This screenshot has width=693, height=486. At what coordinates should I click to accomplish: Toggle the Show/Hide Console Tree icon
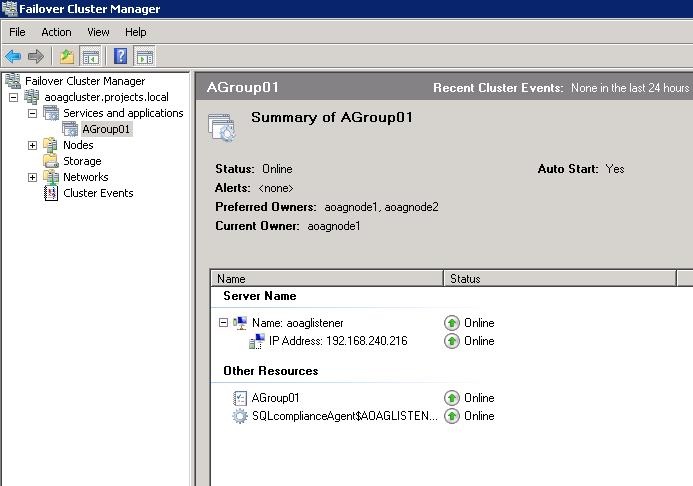91,57
